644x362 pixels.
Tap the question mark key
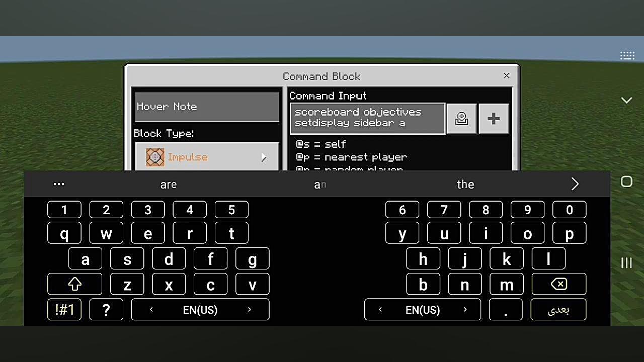pyautogui.click(x=106, y=310)
